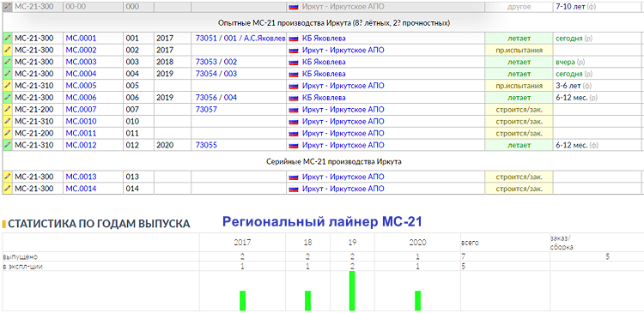
Task: Open the 73054 / 003 registration link
Action: point(216,75)
